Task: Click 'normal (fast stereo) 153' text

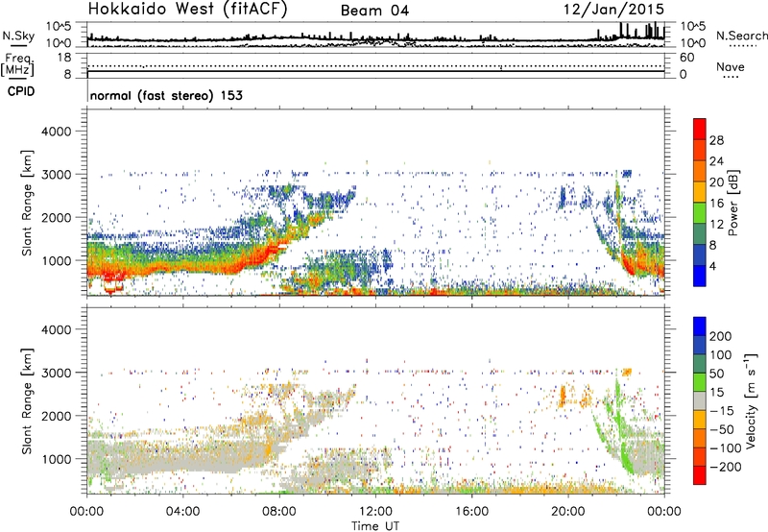Action: click(x=166, y=95)
